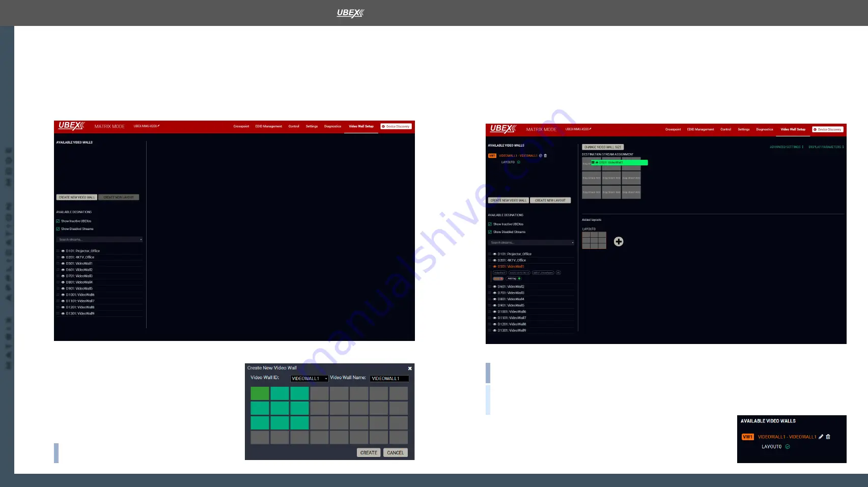Click the rename pencil beside UBEX-MMU-X200 in left screenshot
The height and width of the screenshot is (487, 868).
click(159, 126)
